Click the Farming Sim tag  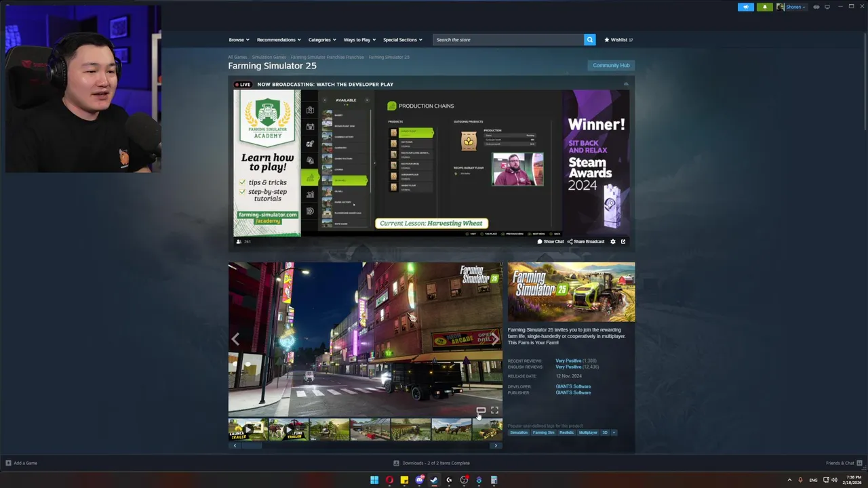click(x=543, y=432)
